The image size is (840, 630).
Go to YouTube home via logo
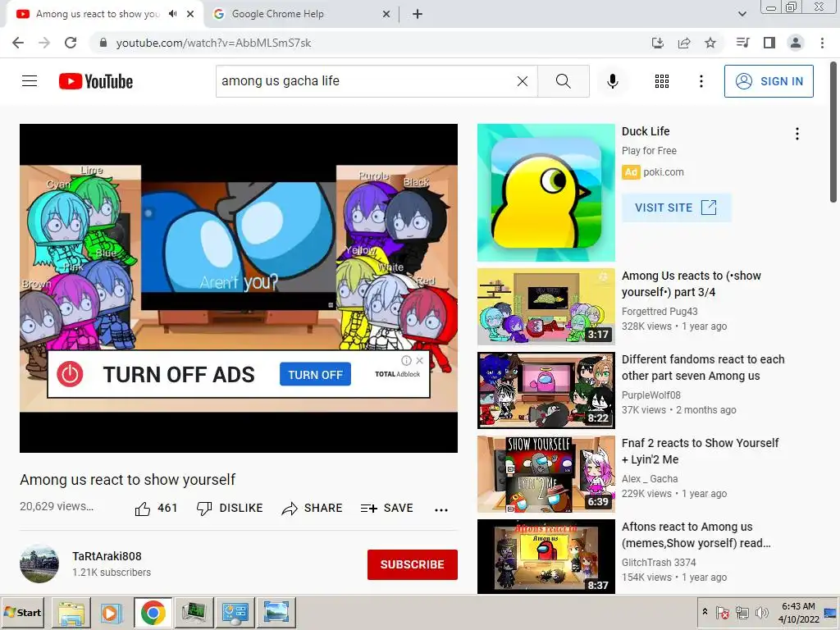pos(96,81)
